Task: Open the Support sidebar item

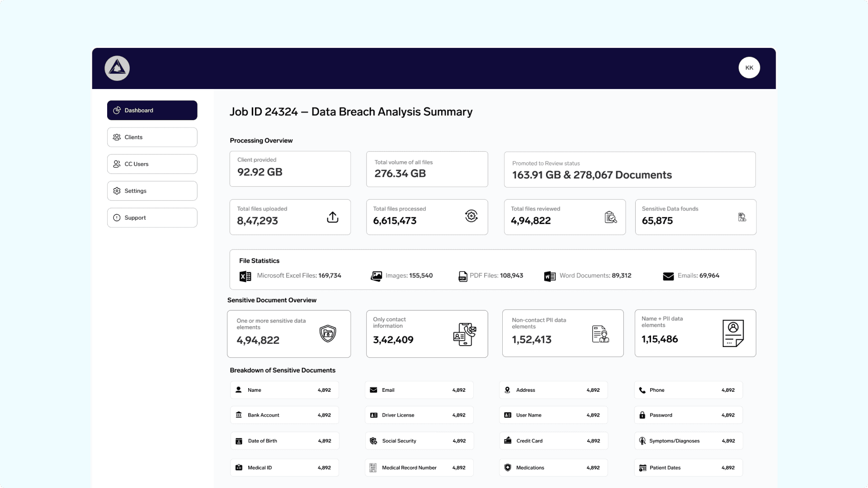Action: [x=152, y=218]
